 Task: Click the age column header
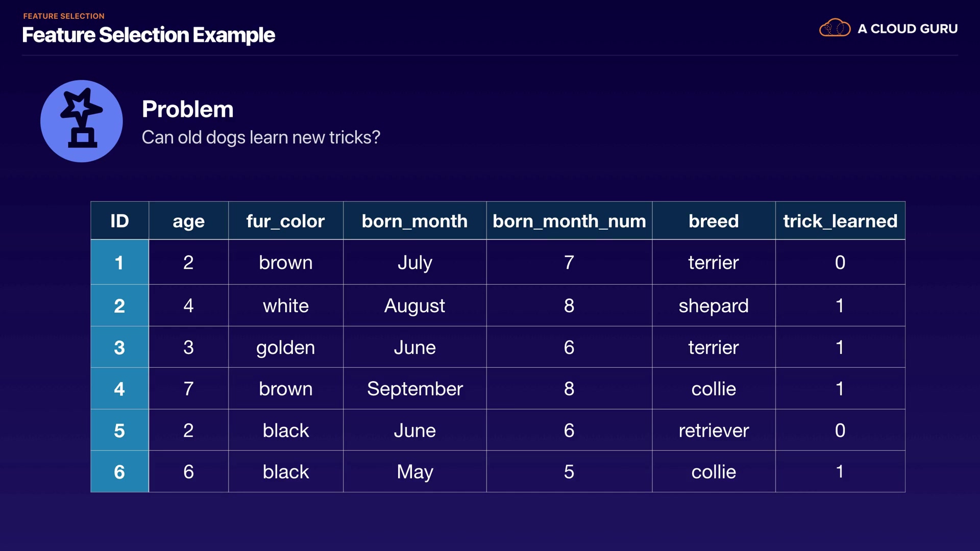tap(188, 221)
